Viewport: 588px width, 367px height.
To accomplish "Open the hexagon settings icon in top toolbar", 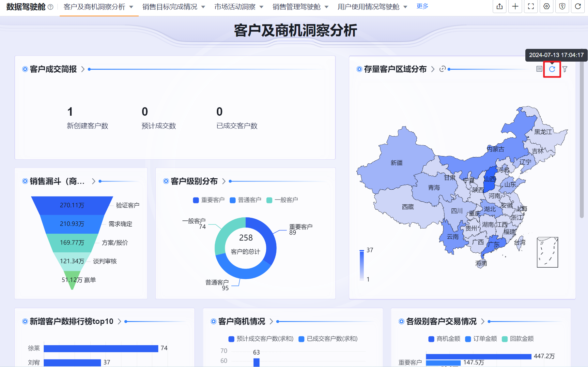I will click(547, 7).
